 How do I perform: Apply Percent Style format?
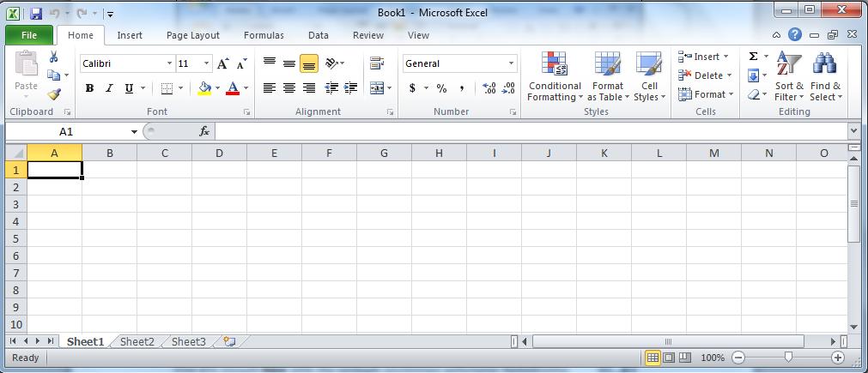pos(441,87)
